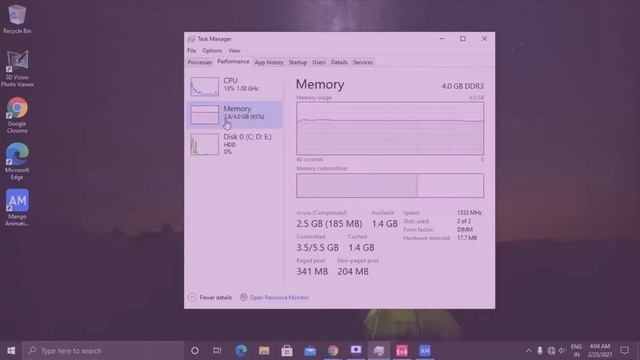Click the ENG IN language indicator
Screen dimensions: 640x360
[576, 351]
